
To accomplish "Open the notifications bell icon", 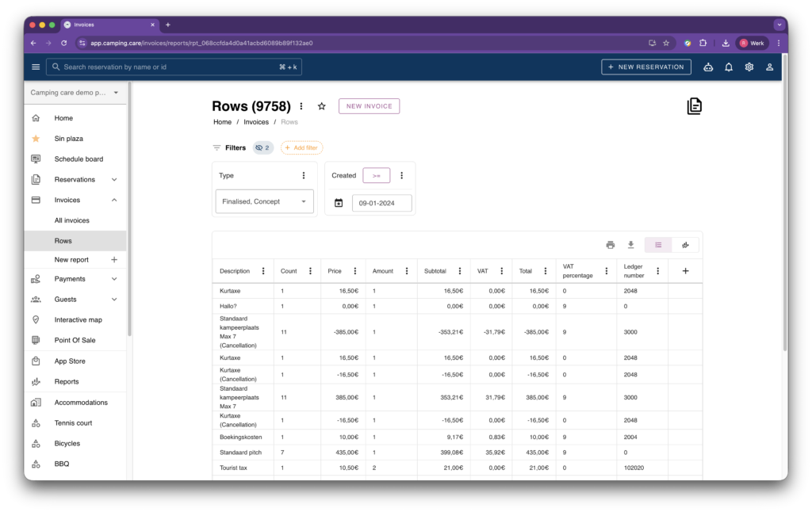I will pyautogui.click(x=729, y=67).
